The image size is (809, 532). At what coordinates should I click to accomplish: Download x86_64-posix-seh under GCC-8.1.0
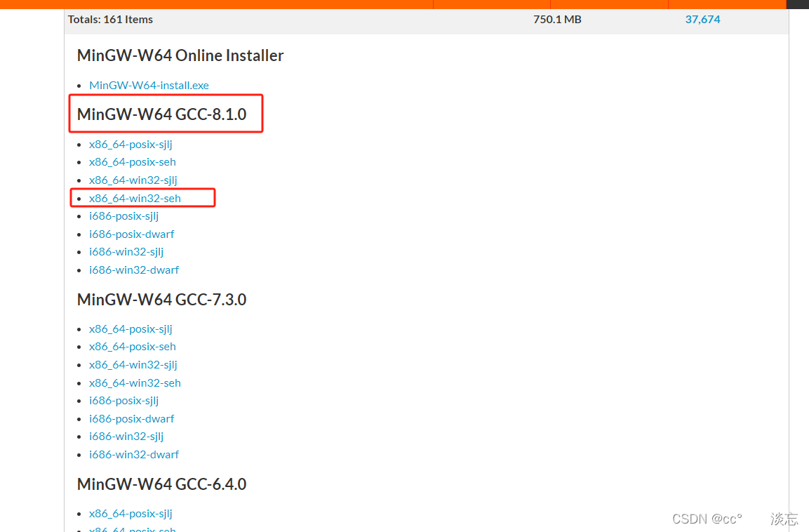133,162
